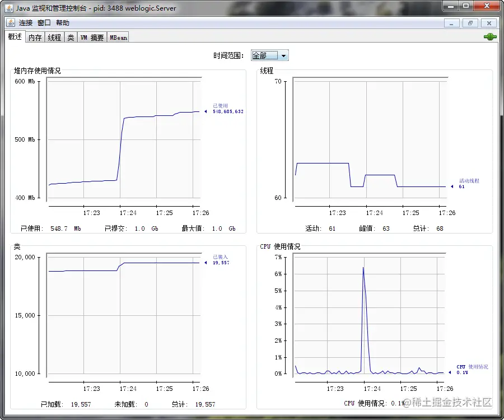The image size is (504, 420).
Task: Click the 总计 19,557 classes text
Action: point(194,404)
